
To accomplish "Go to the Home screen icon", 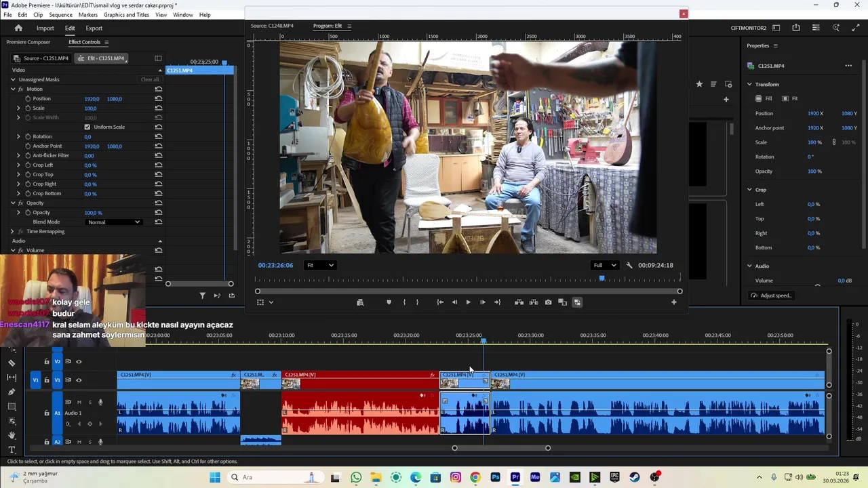I will click(x=18, y=28).
